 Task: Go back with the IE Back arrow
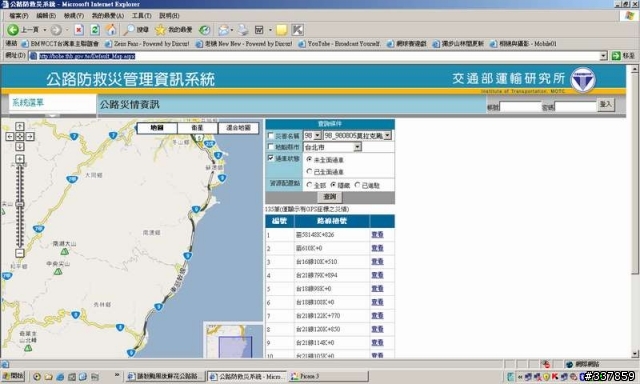point(13,30)
